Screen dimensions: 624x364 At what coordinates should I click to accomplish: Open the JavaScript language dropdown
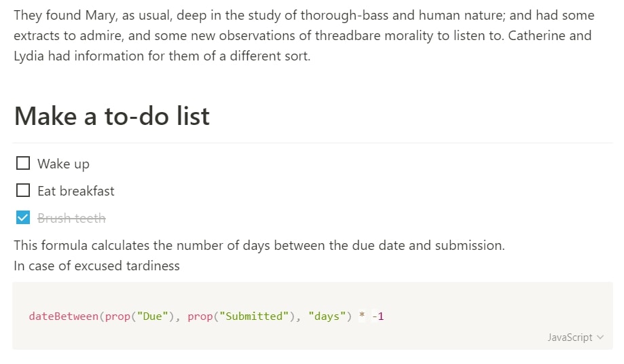pos(575,338)
